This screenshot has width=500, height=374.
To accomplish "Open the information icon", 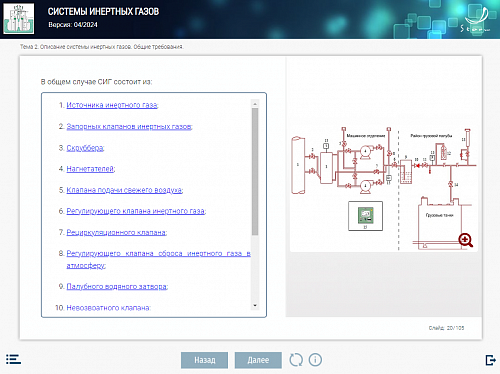I will tap(315, 360).
